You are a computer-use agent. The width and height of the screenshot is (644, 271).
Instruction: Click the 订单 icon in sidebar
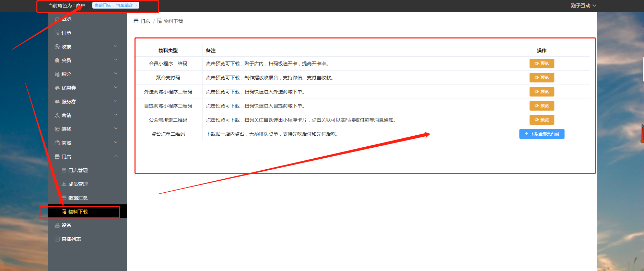click(57, 33)
